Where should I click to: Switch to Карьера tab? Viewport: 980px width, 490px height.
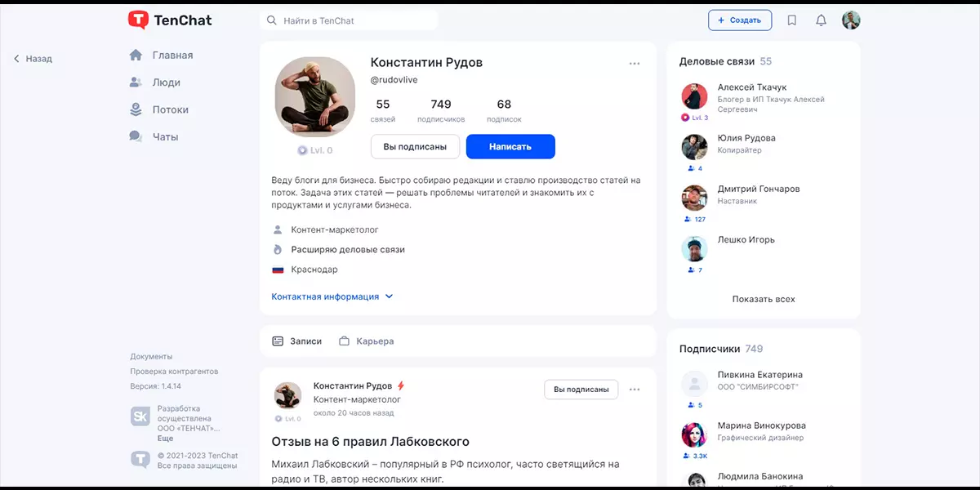click(367, 341)
